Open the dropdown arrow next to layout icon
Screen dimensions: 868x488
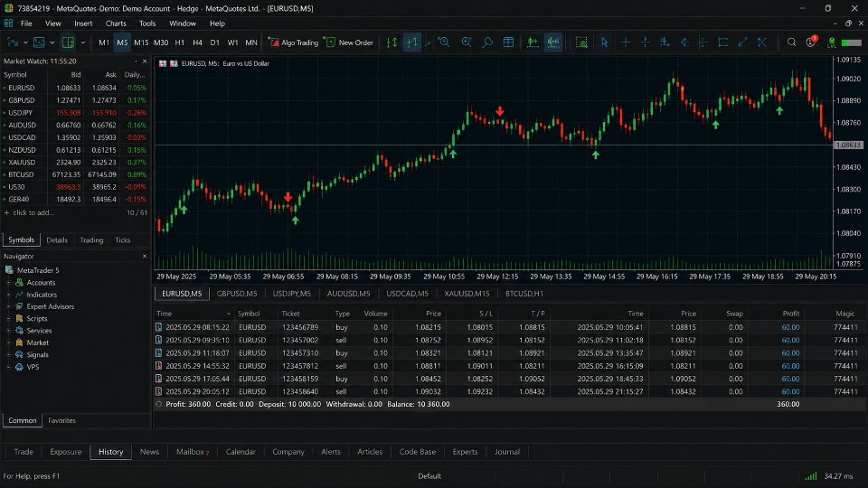pos(83,42)
